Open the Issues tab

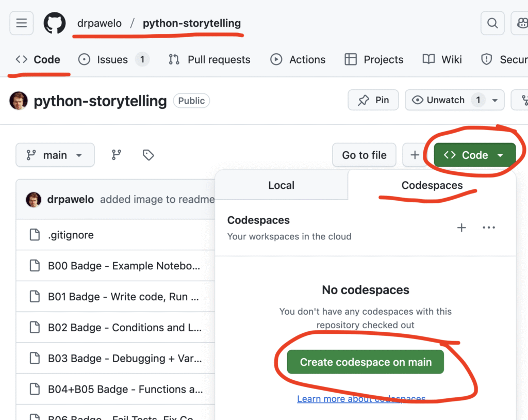click(113, 59)
